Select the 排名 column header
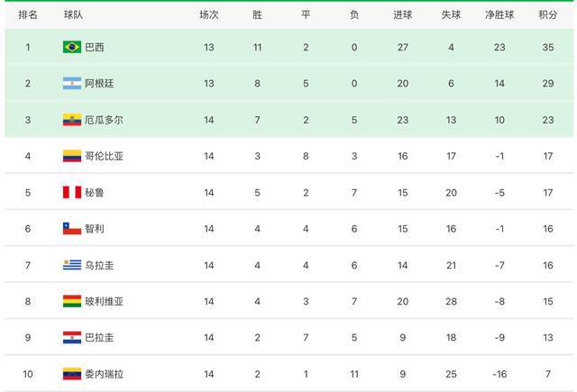 pyautogui.click(x=28, y=14)
